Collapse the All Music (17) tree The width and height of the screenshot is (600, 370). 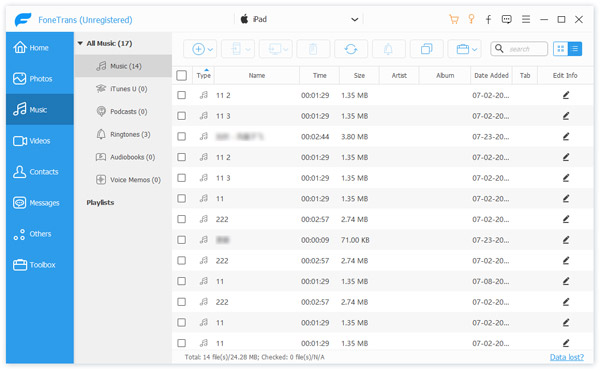pyautogui.click(x=80, y=44)
